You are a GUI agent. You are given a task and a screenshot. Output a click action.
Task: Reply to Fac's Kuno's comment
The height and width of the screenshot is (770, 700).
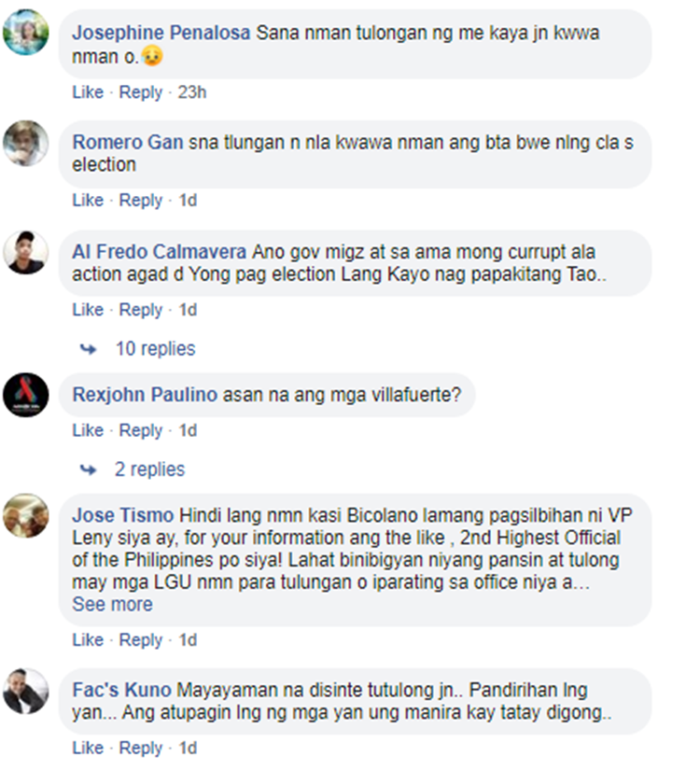click(x=141, y=748)
